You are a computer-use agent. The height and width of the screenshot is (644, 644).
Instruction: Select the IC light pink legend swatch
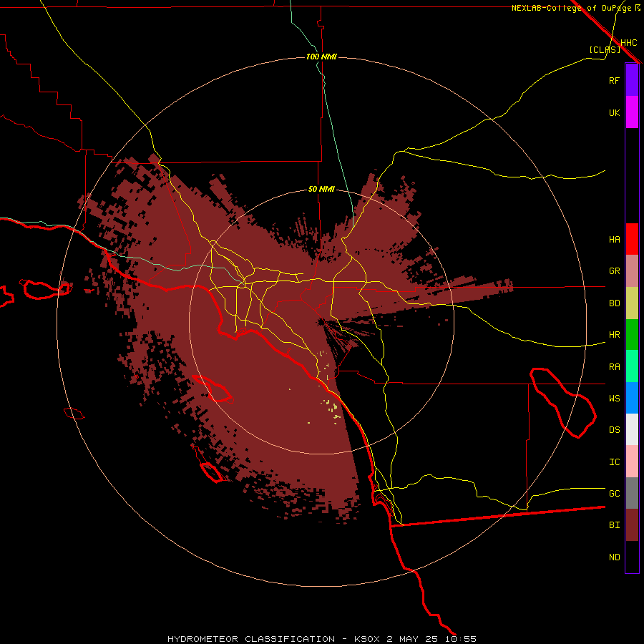632,462
